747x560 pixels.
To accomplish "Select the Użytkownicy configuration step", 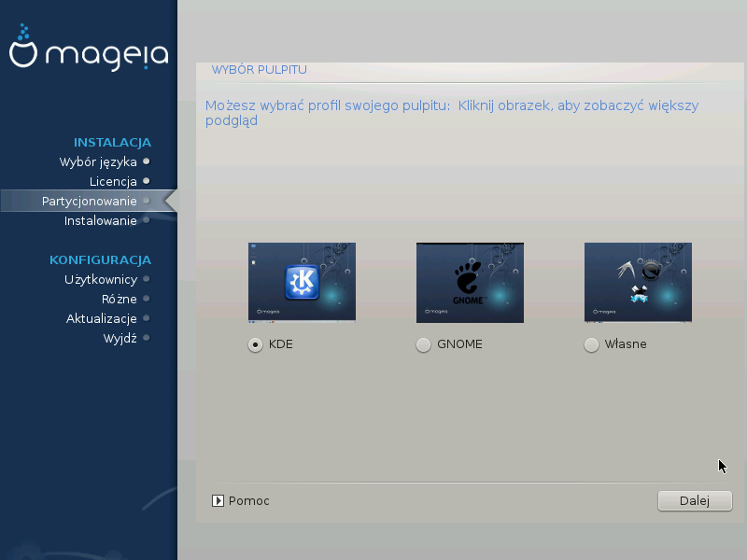I will tap(101, 279).
